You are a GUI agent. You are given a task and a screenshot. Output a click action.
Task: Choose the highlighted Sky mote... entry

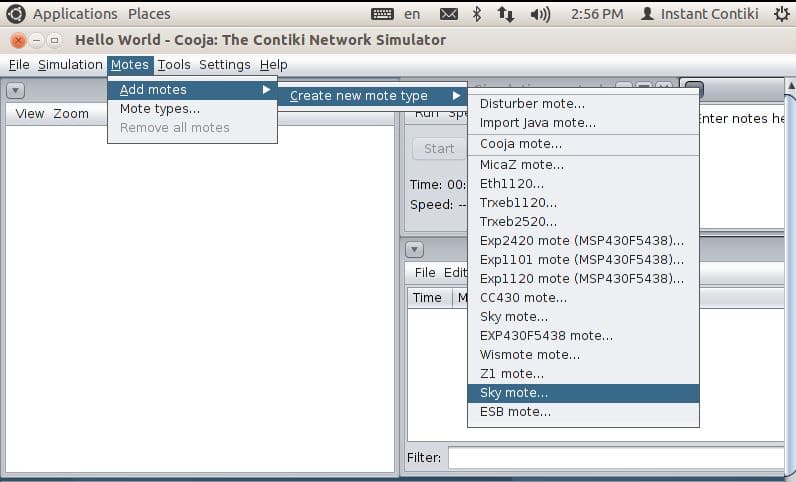pyautogui.click(x=583, y=393)
